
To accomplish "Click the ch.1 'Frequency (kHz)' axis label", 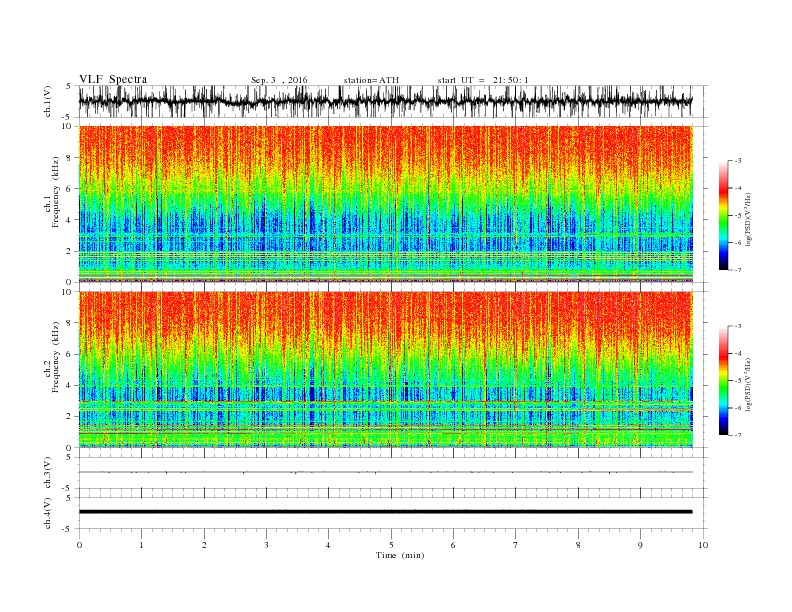I will 56,192.
